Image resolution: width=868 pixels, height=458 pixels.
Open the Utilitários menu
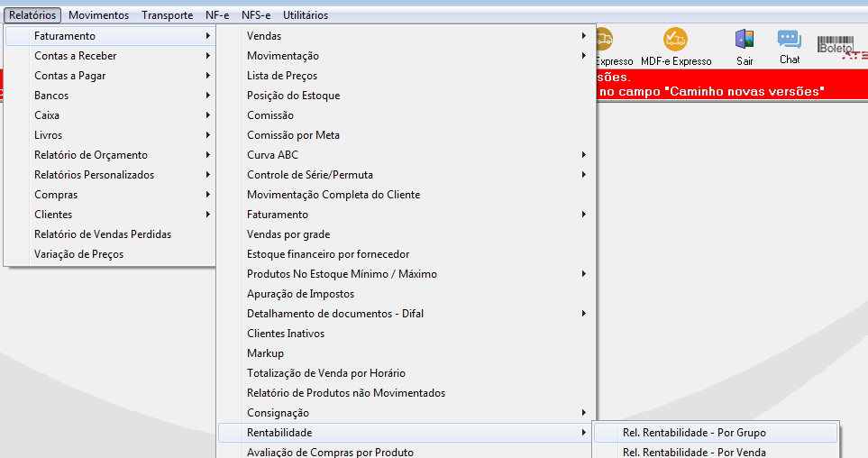pos(306,15)
